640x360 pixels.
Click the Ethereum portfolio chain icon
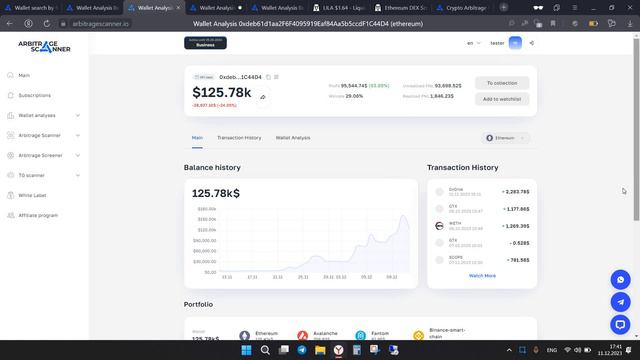tap(244, 336)
